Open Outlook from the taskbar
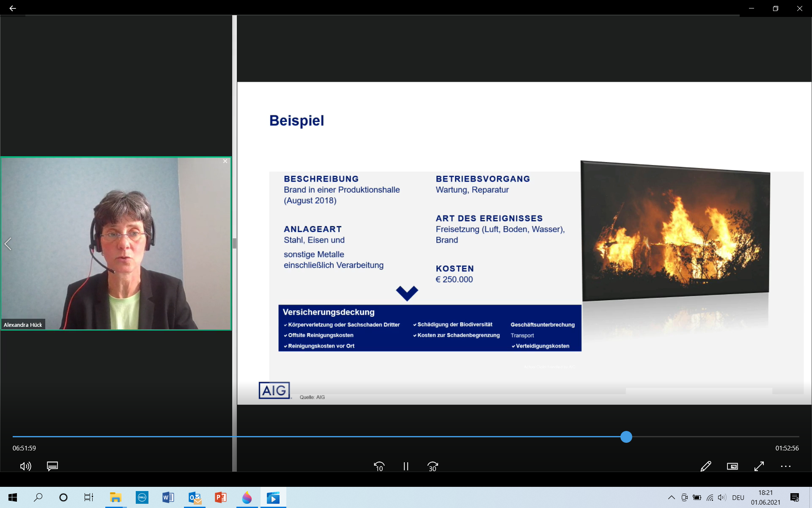This screenshot has width=812, height=508. point(195,497)
